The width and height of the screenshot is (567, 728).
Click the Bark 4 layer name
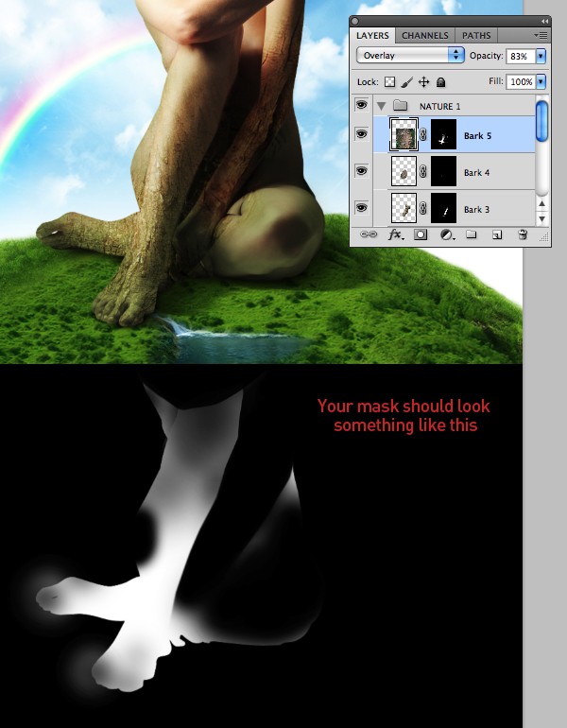[476, 172]
